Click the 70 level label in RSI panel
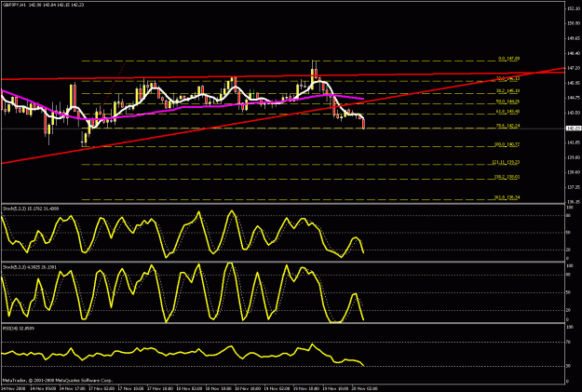This screenshot has height=392, width=582. tap(568, 343)
